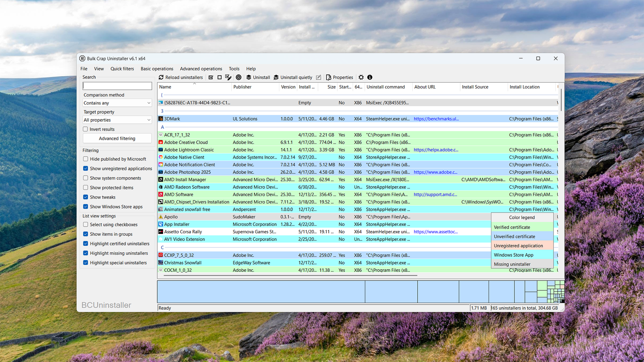Turn off Show tweaks

(85, 197)
